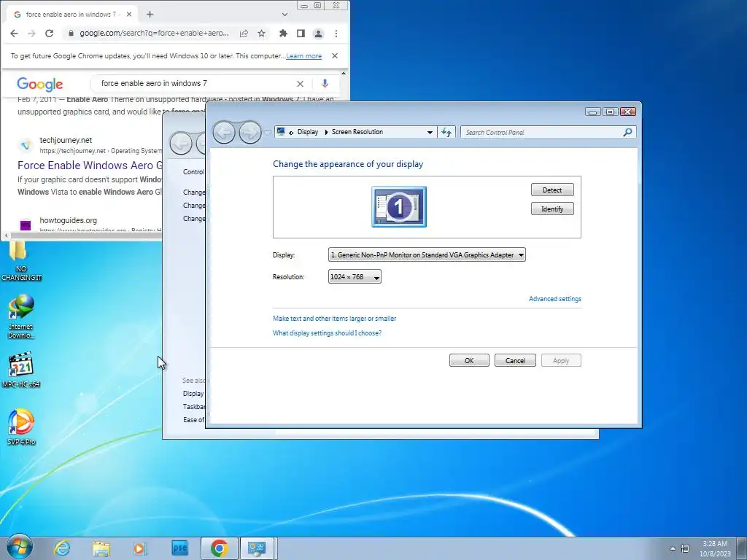Image resolution: width=747 pixels, height=560 pixels.
Task: Bookmark this page with star icon
Action: (262, 34)
